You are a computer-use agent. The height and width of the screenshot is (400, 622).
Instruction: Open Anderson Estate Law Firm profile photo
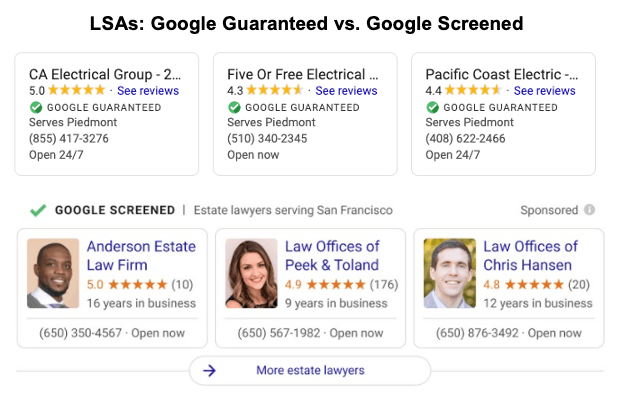(52, 272)
